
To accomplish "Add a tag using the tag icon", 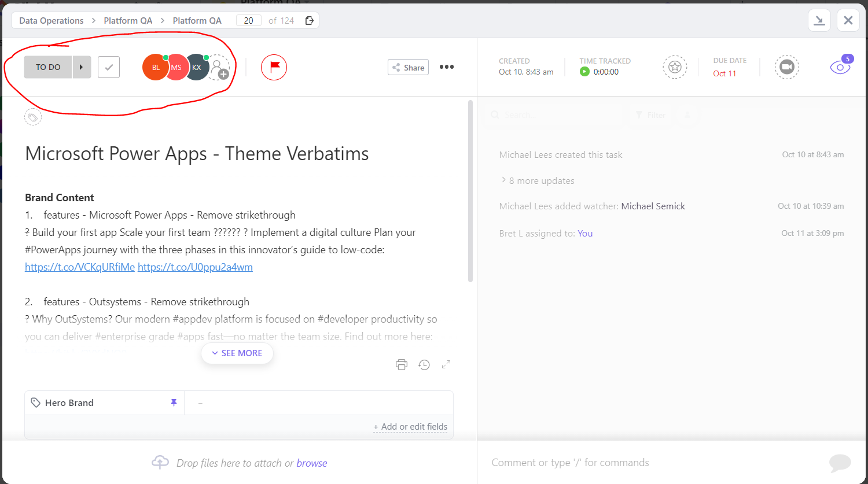I will coord(33,117).
